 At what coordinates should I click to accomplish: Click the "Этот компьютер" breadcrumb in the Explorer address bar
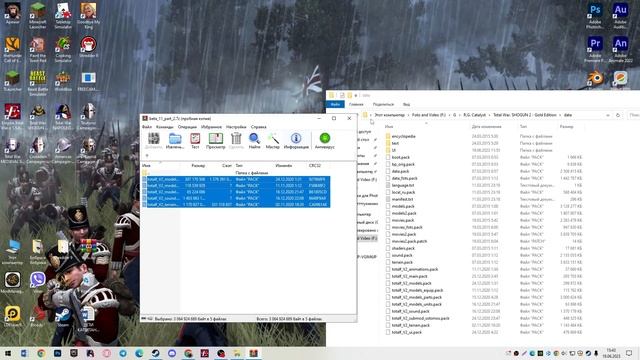[389, 115]
